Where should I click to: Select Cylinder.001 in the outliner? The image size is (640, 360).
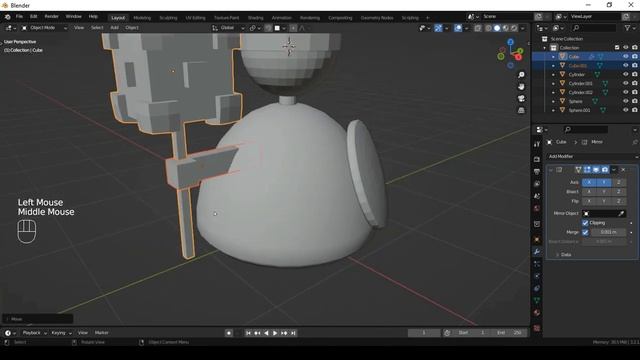580,83
